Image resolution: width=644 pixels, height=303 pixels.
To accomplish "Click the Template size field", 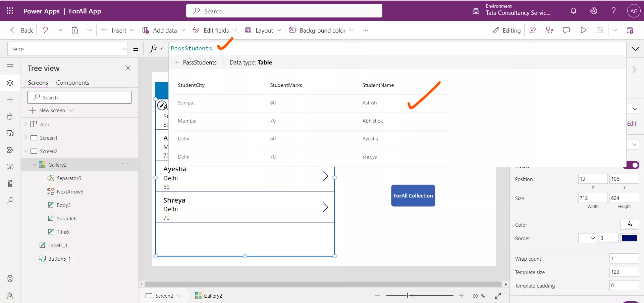I will 624,272.
